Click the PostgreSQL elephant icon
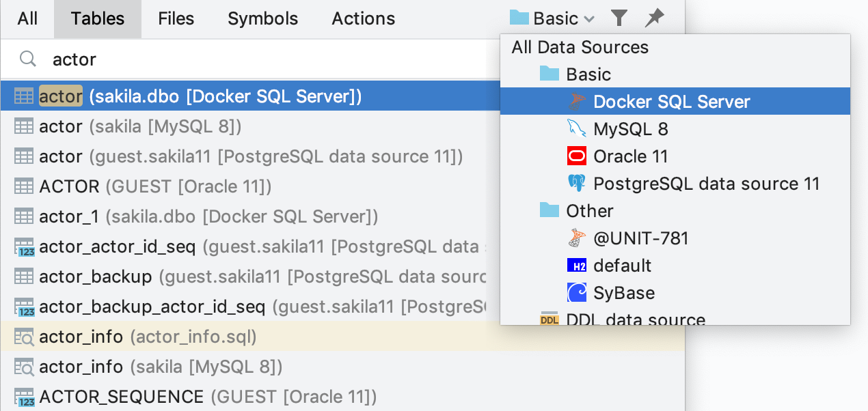Viewport: 868px width, 411px height. coord(577,184)
